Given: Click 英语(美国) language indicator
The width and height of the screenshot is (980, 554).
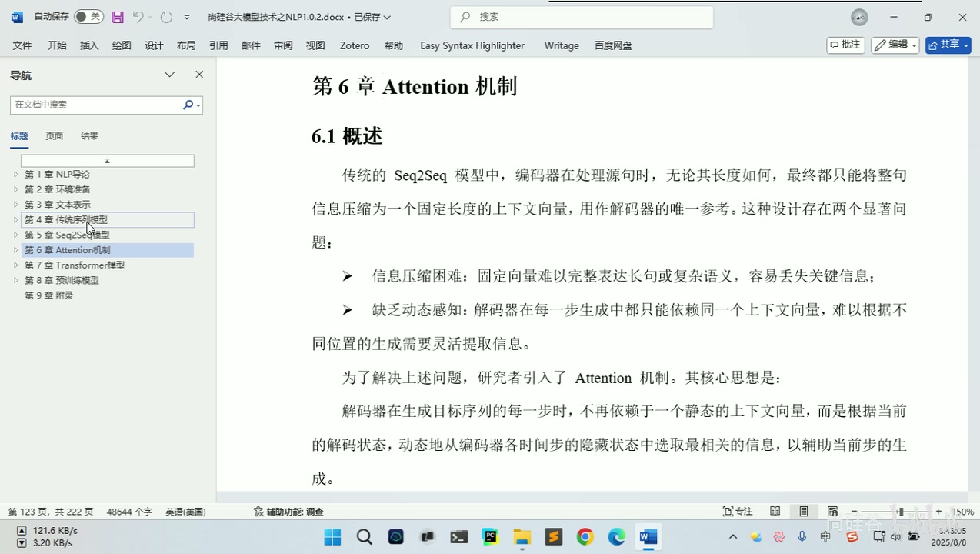Looking at the screenshot, I should click(x=185, y=512).
